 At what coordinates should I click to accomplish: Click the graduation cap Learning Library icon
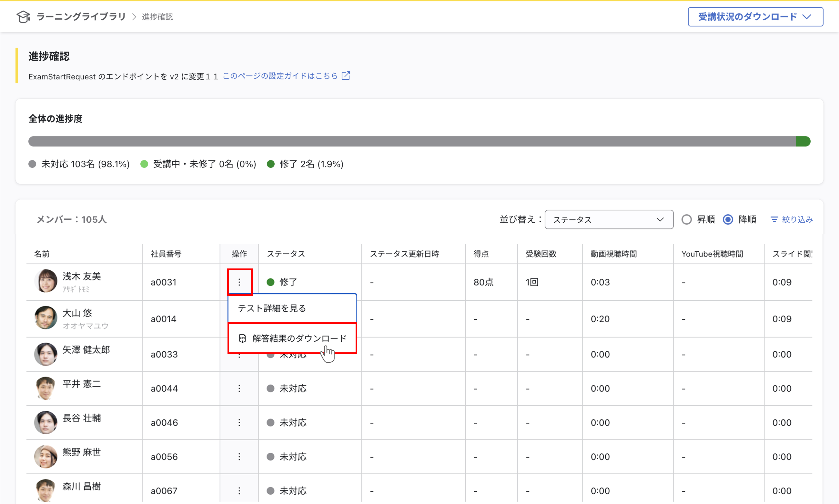click(x=23, y=17)
